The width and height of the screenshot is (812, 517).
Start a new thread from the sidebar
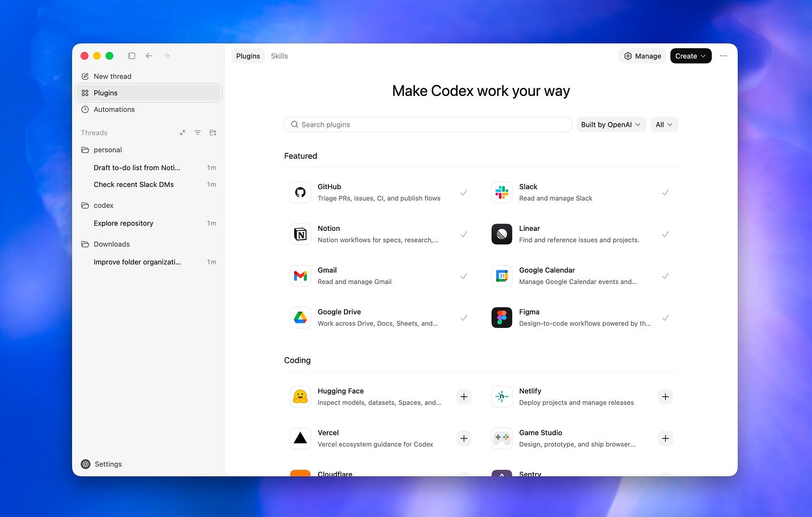pyautogui.click(x=112, y=76)
